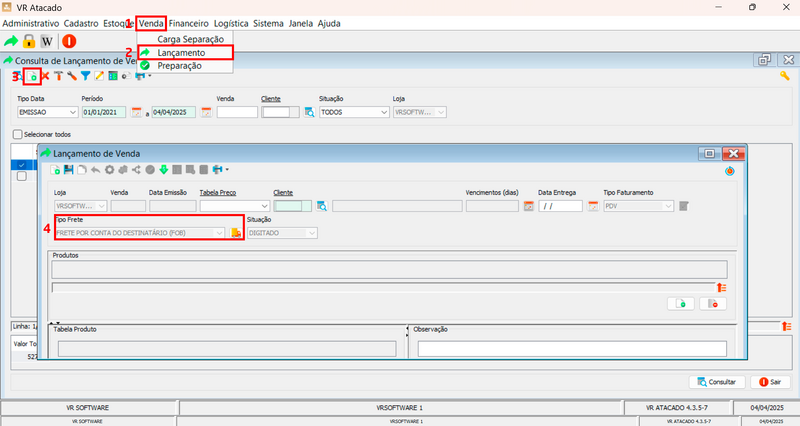Click the copy page icon in Lançamento toolbar
800x426 pixels.
[x=82, y=170]
